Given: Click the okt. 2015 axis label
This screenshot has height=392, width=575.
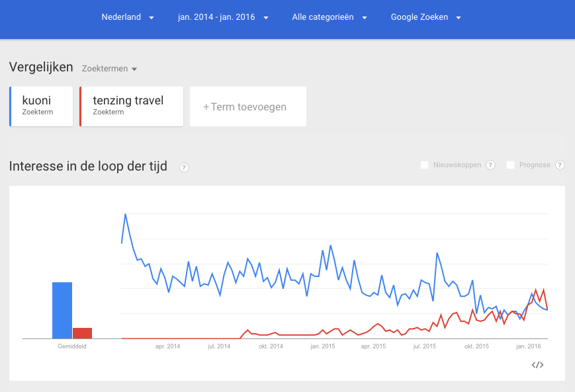Looking at the screenshot, I should coord(476,346).
